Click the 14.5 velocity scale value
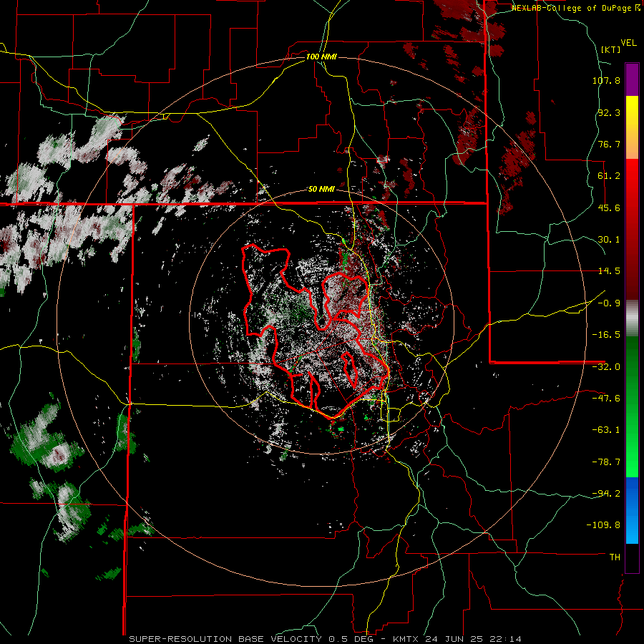Image resolution: width=644 pixels, height=644 pixels. click(609, 271)
